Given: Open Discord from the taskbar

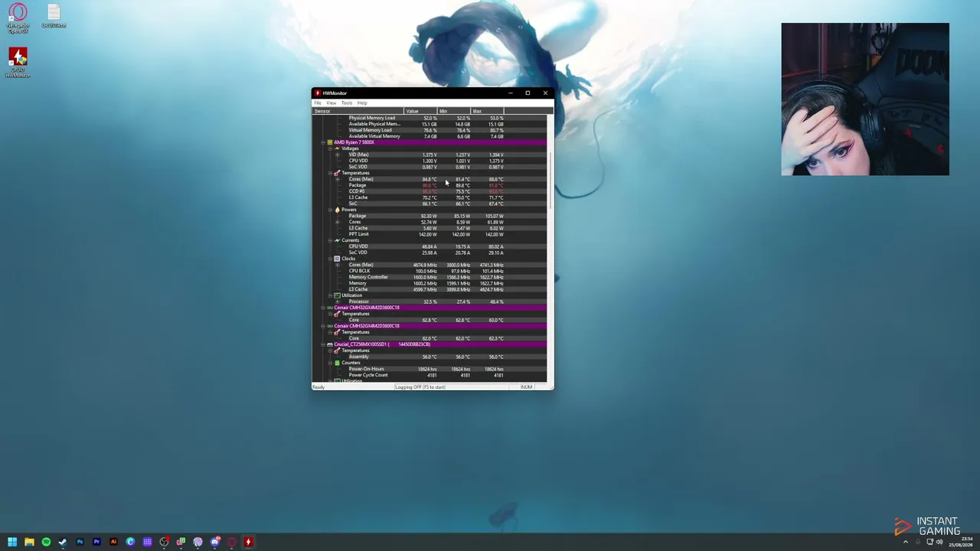Looking at the screenshot, I should click(x=214, y=542).
